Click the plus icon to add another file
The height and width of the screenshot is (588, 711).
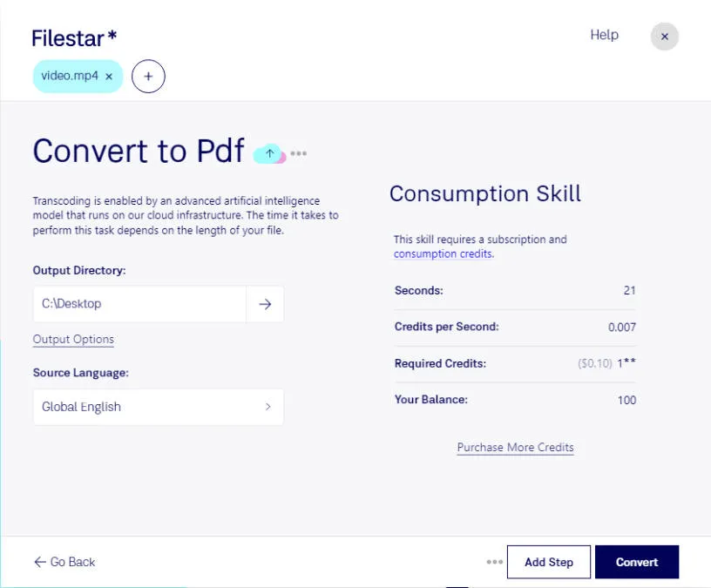[148, 77]
